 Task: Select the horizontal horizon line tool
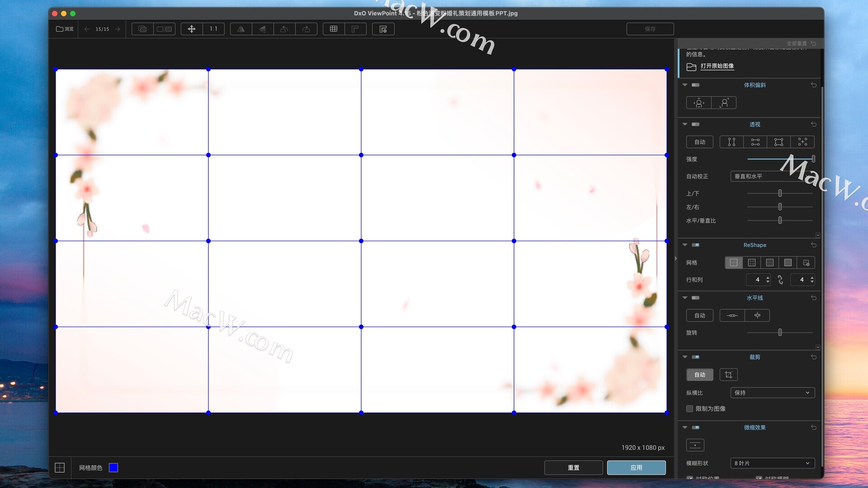[732, 315]
